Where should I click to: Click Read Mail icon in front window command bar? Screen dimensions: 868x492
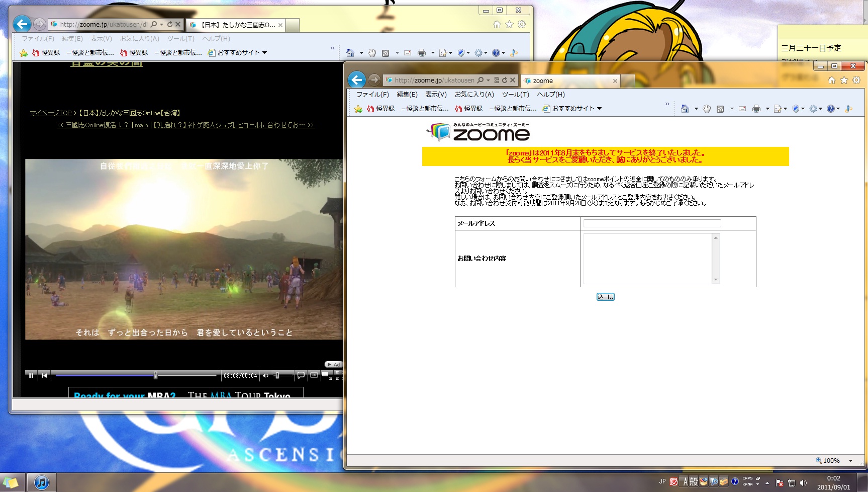742,109
